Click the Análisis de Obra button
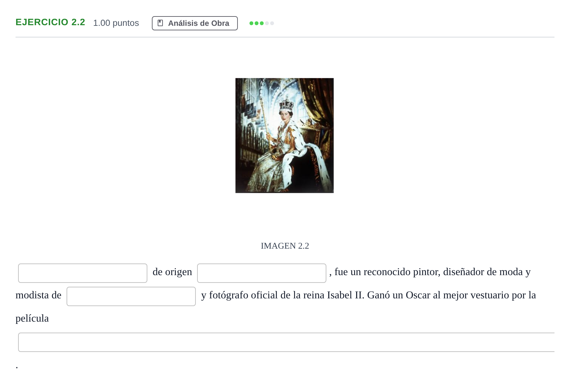The height and width of the screenshot is (392, 570). pos(195,23)
